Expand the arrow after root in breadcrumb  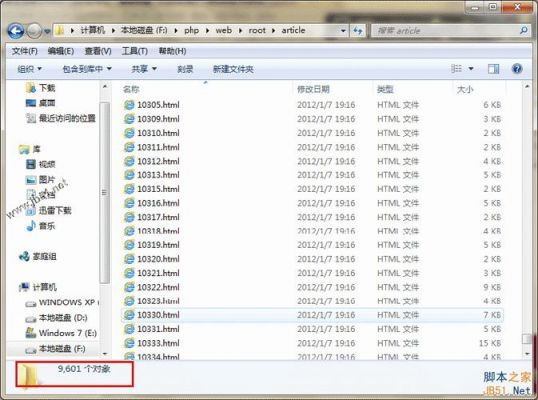[273, 31]
